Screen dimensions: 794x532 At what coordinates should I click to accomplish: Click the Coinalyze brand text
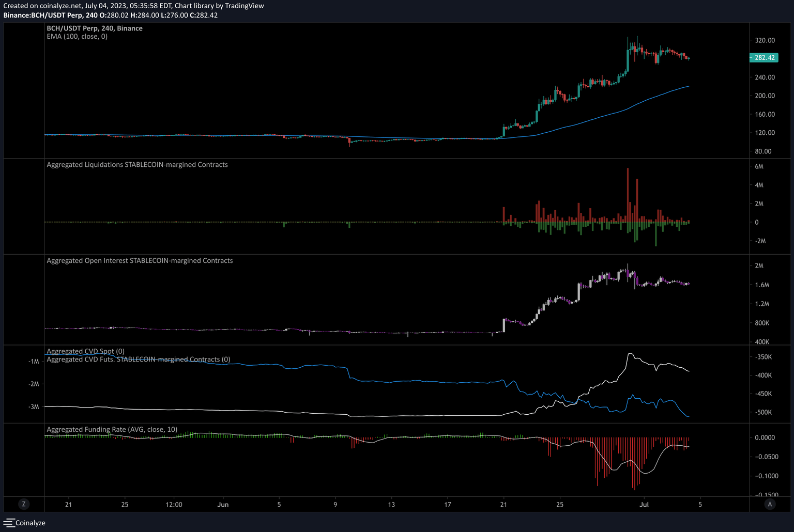(30, 523)
